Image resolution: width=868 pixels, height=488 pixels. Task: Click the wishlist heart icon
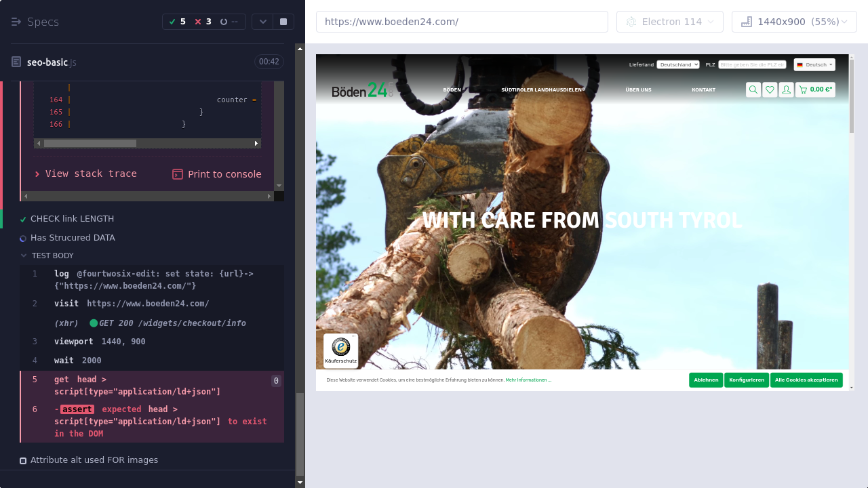[x=770, y=89]
